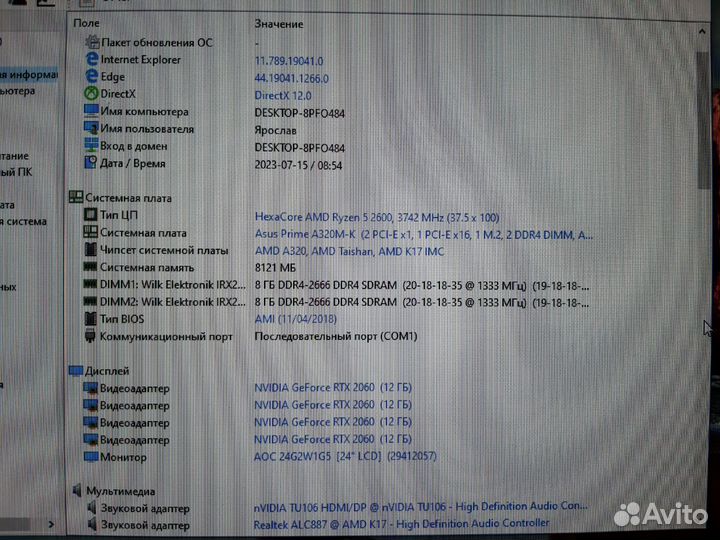The image size is (720, 540).
Task: Click the first Видеоадаптер row icon
Action: (x=90, y=388)
